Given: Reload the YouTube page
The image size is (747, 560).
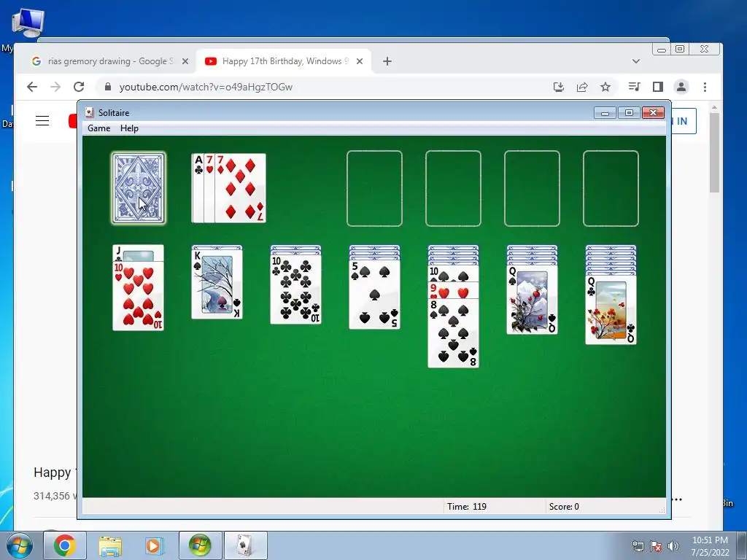Looking at the screenshot, I should [79, 87].
